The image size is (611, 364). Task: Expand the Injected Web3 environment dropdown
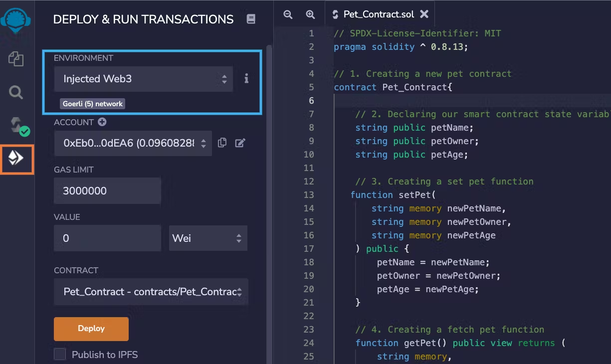(x=143, y=79)
